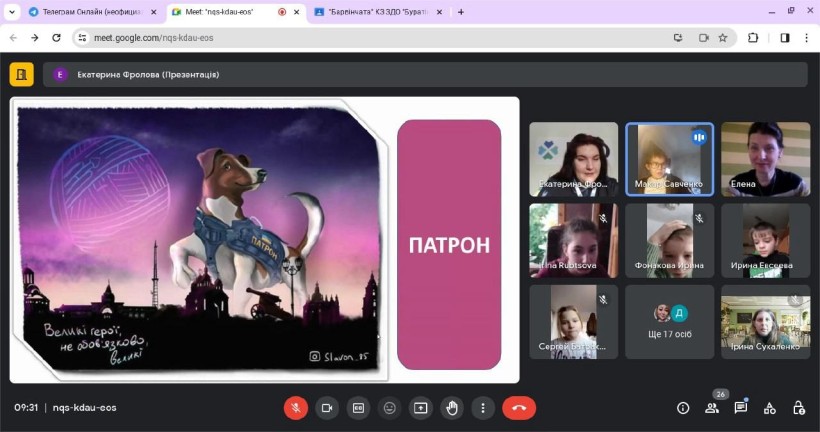Click the Ще 17 осіб participants tile
This screenshot has width=820, height=432.
[671, 321]
